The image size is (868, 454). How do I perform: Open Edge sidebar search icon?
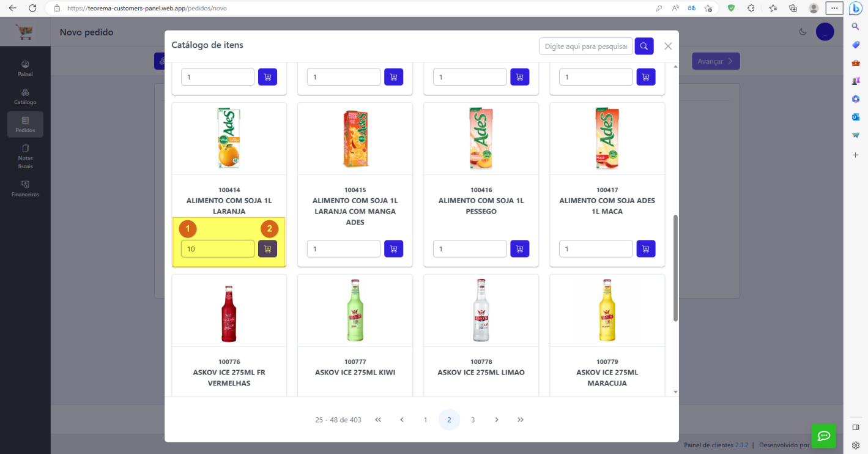(856, 26)
